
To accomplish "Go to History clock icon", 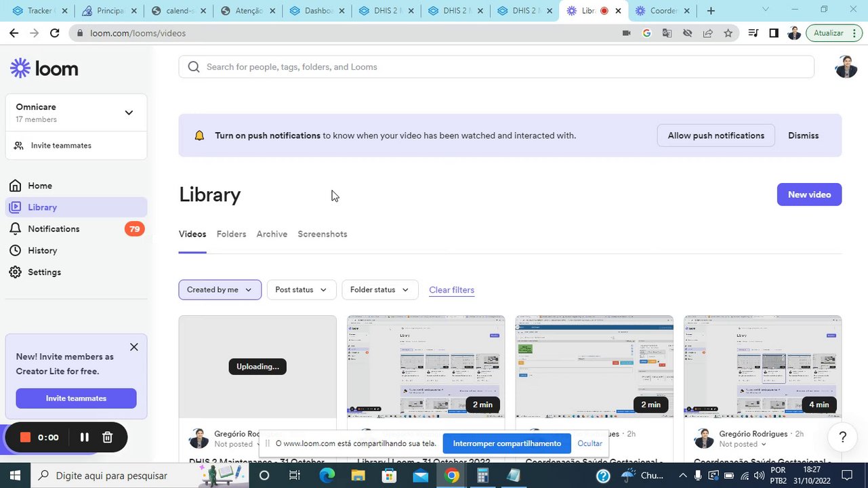I will (x=16, y=251).
